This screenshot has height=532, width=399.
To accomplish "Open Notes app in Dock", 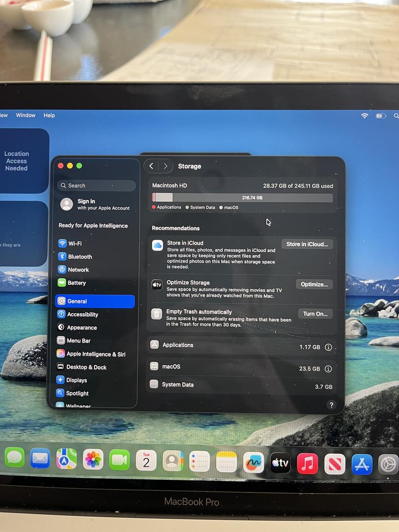I will tap(226, 462).
